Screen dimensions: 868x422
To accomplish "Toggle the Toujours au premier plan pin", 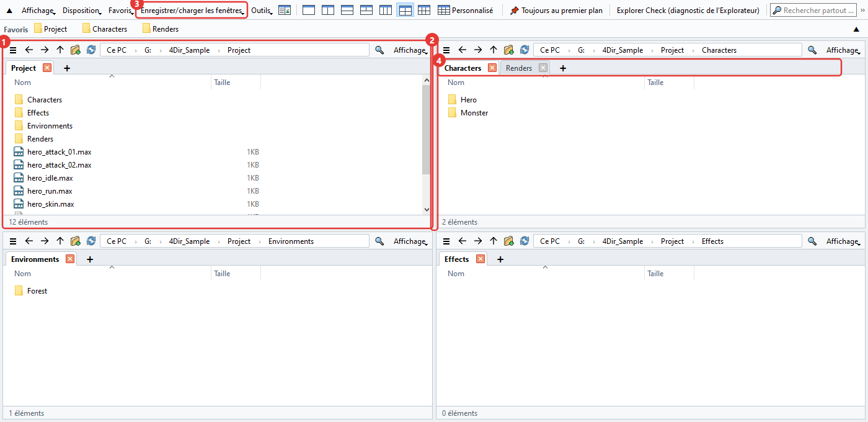I will tap(556, 11).
